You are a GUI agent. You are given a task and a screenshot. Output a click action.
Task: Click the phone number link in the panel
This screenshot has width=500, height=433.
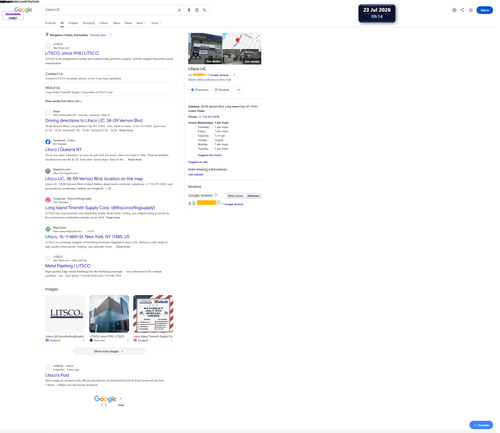pos(209,117)
